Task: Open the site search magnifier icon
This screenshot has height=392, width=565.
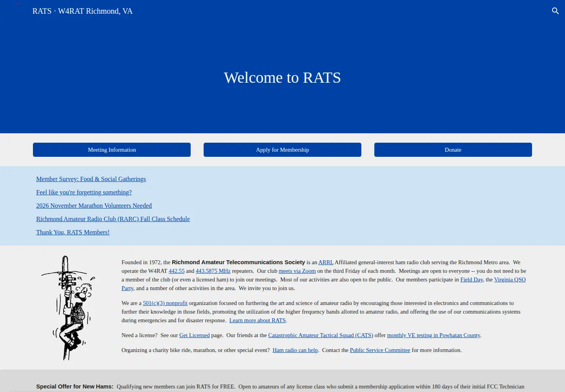Action: pos(555,11)
